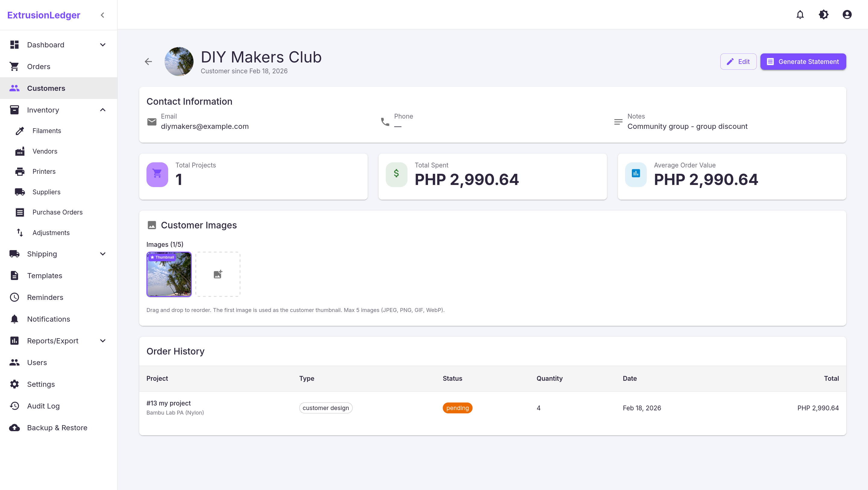Toggle dark mode from the top bar

click(x=823, y=14)
